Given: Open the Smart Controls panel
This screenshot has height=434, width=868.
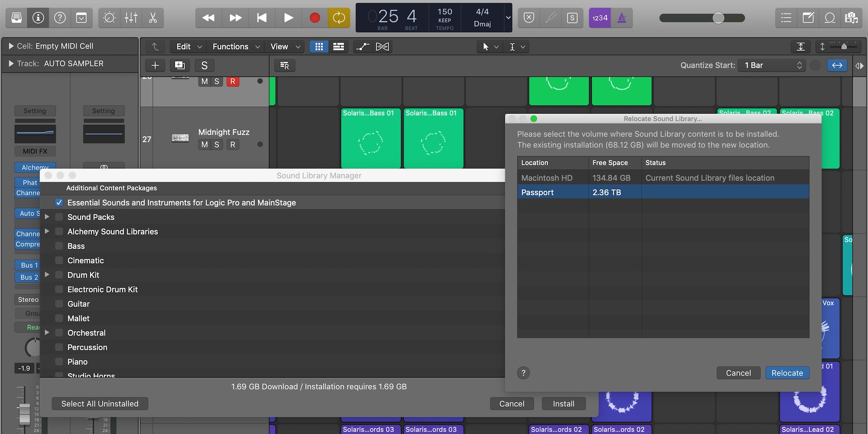Looking at the screenshot, I should click(x=109, y=18).
